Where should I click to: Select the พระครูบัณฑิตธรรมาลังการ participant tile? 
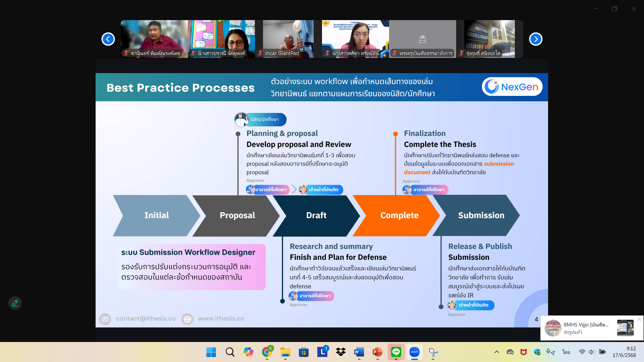pos(422,39)
